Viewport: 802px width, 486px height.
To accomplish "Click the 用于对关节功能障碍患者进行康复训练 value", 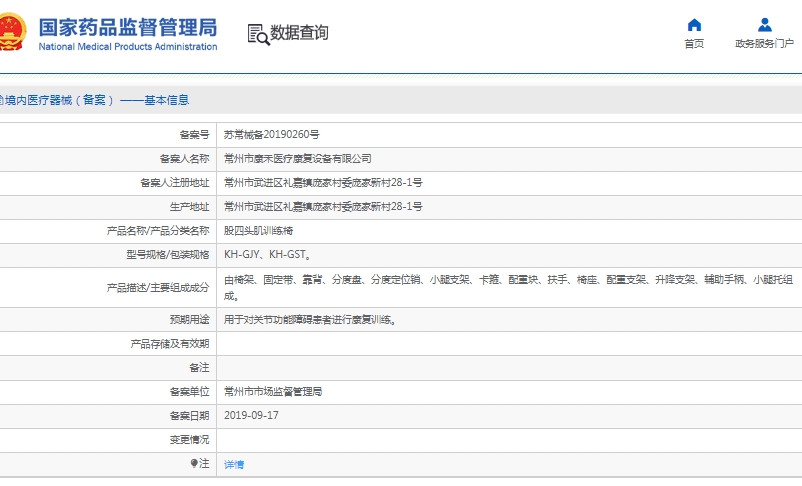I will pos(310,320).
